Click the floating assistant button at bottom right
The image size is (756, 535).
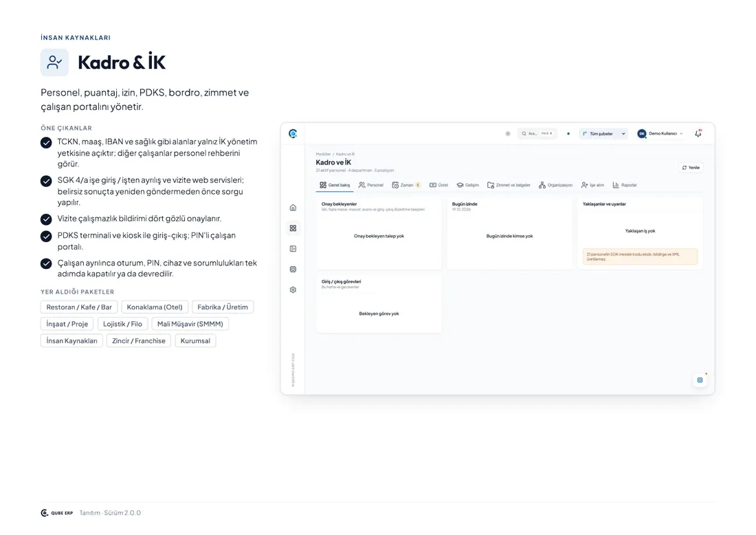point(700,380)
